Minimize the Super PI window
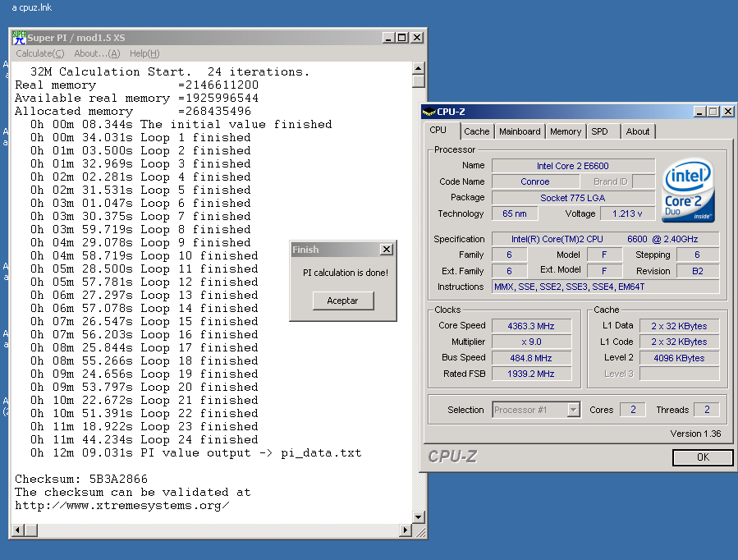This screenshot has height=560, width=738. 387,38
